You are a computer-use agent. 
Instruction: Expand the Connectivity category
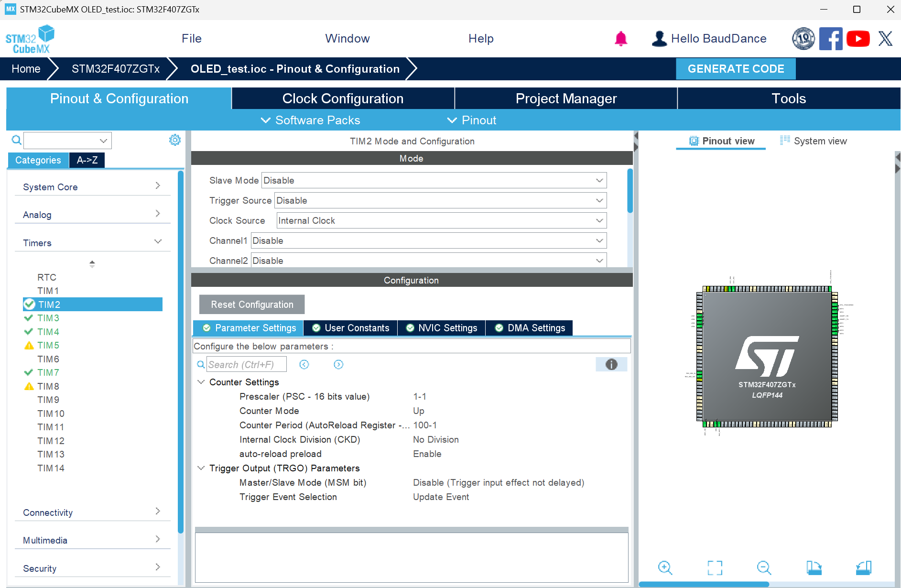pyautogui.click(x=92, y=512)
